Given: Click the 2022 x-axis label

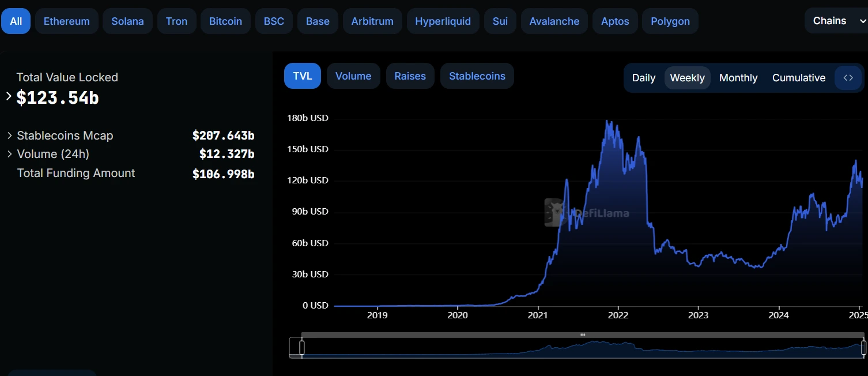Looking at the screenshot, I should click(x=618, y=315).
